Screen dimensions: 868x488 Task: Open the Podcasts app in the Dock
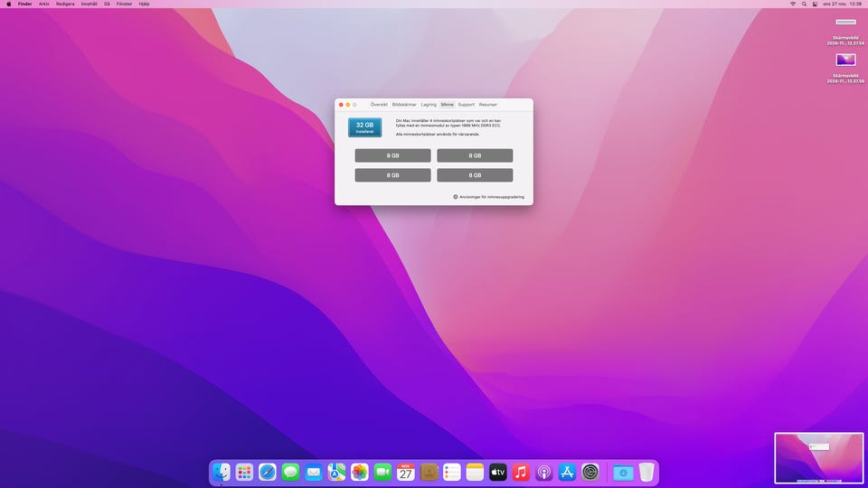tap(544, 472)
